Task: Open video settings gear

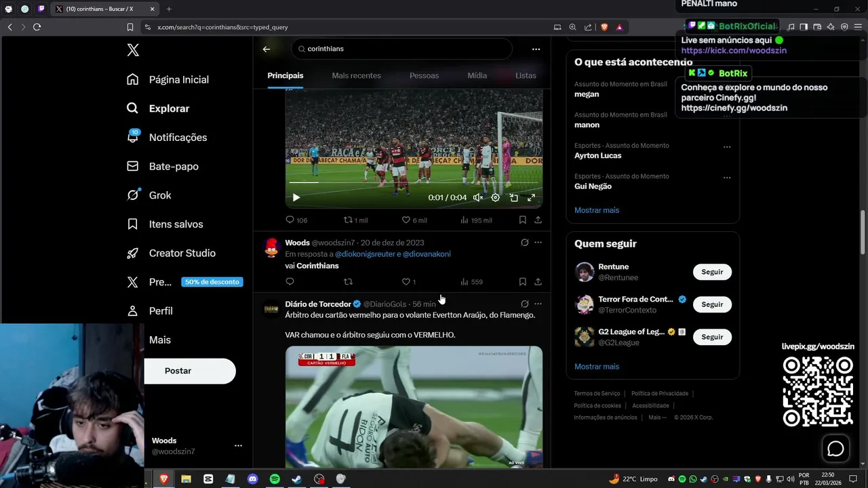Action: point(495,197)
